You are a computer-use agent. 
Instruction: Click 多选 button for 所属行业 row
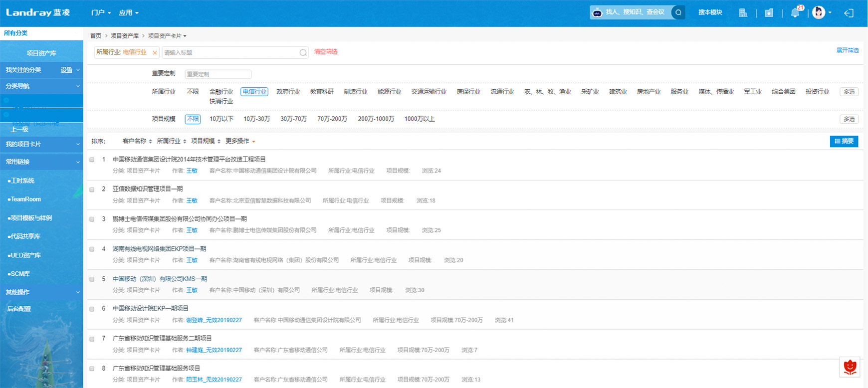[849, 92]
